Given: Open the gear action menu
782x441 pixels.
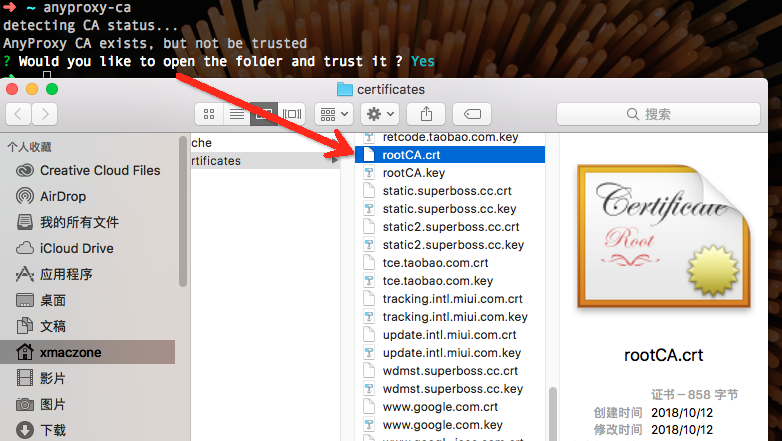Looking at the screenshot, I should (x=380, y=114).
